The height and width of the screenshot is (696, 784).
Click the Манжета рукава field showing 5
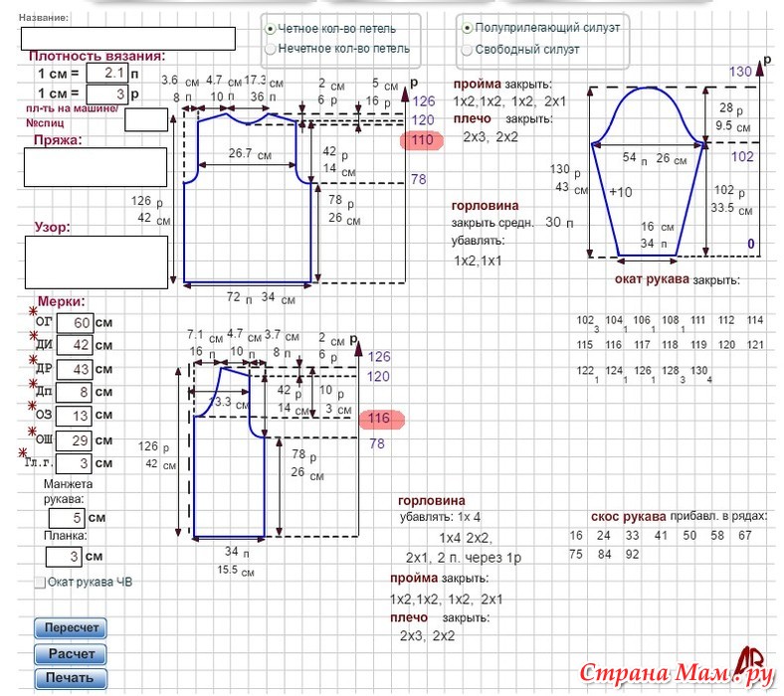[x=67, y=518]
